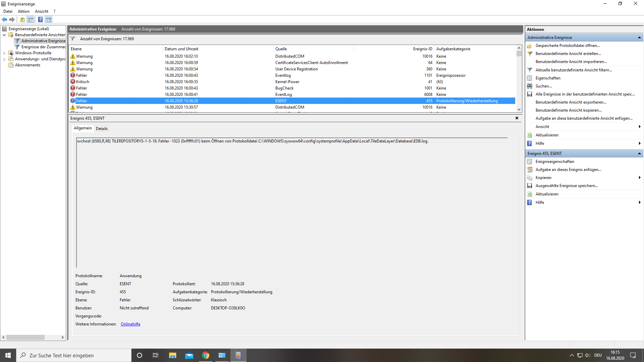Switch to the Details tab
Viewport: 644px width, 362px height.
click(x=102, y=129)
